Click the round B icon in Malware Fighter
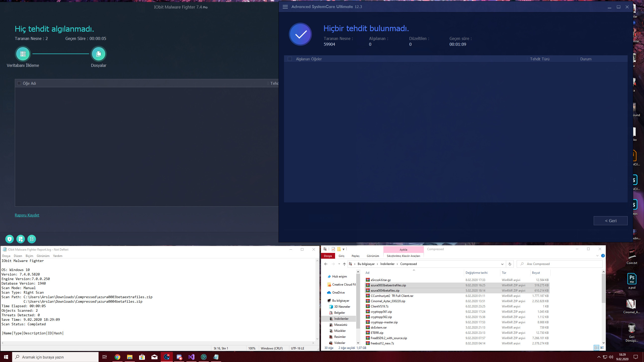The image size is (644, 362). coord(32,239)
